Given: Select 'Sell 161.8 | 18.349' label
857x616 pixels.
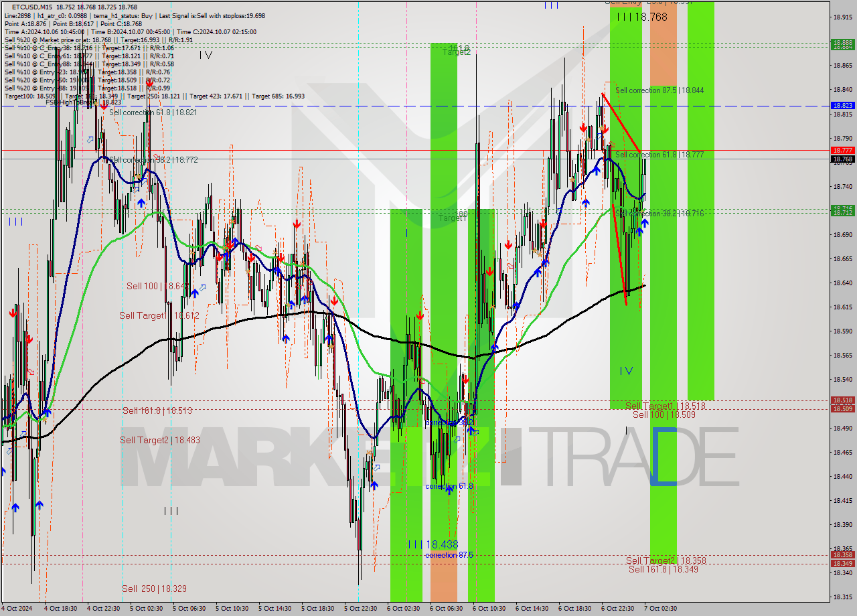Looking at the screenshot, I should click(664, 569).
